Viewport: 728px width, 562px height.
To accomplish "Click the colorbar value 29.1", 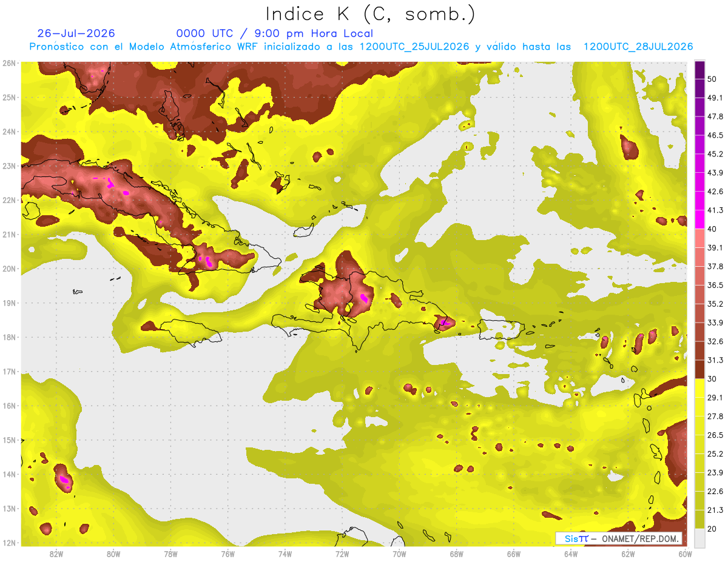I will click(x=715, y=398).
